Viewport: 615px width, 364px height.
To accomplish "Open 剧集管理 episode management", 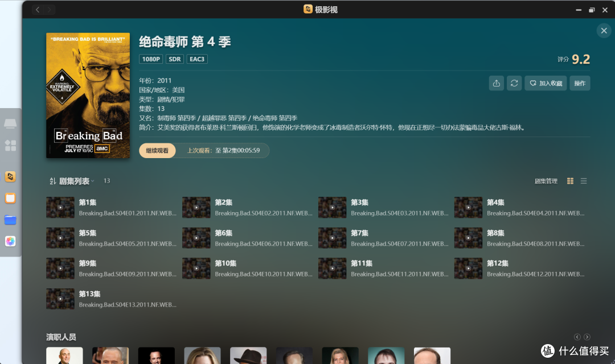I will (546, 181).
